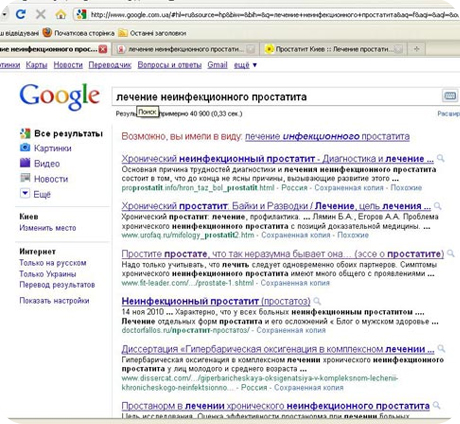Open Диссертация Гипербарическая оксигенация result
Viewport: 460px width, 424px height.
278,349
